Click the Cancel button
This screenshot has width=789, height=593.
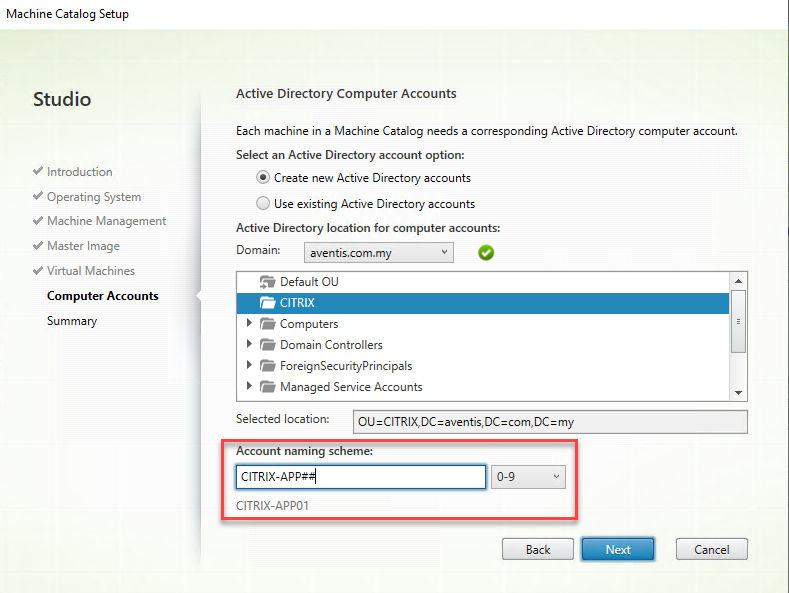point(712,549)
